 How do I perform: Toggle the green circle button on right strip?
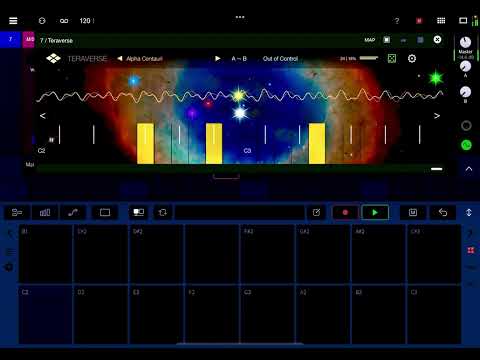(x=466, y=145)
